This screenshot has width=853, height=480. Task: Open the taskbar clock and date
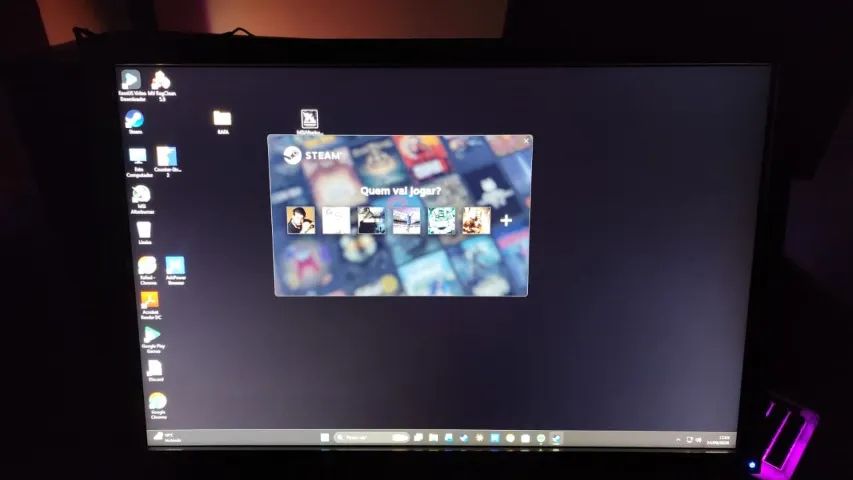click(x=719, y=440)
